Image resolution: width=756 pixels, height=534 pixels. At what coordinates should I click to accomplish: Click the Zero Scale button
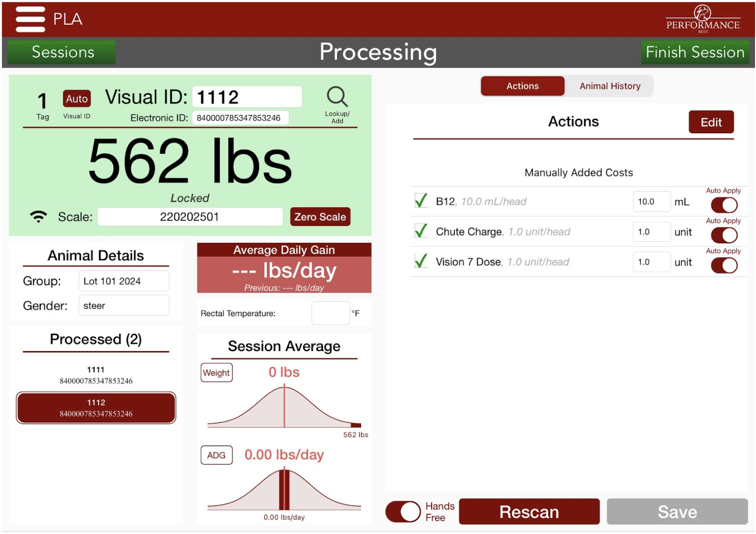tap(320, 217)
